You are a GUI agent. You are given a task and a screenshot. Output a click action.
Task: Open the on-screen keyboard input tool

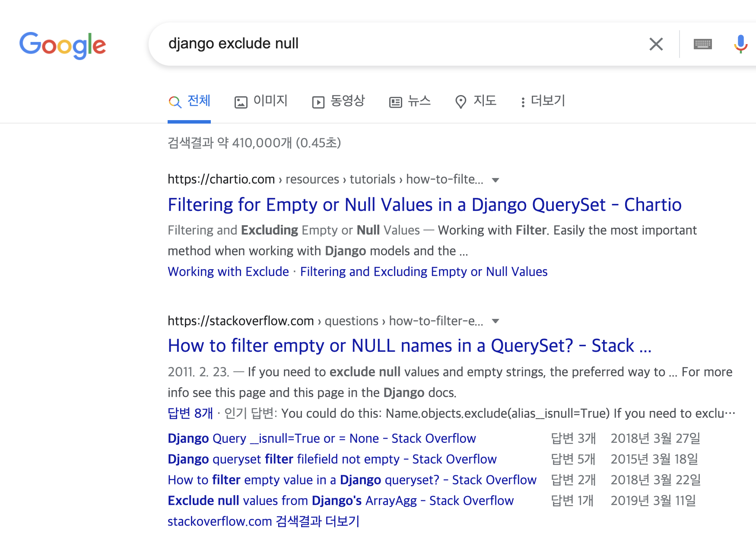pyautogui.click(x=702, y=44)
